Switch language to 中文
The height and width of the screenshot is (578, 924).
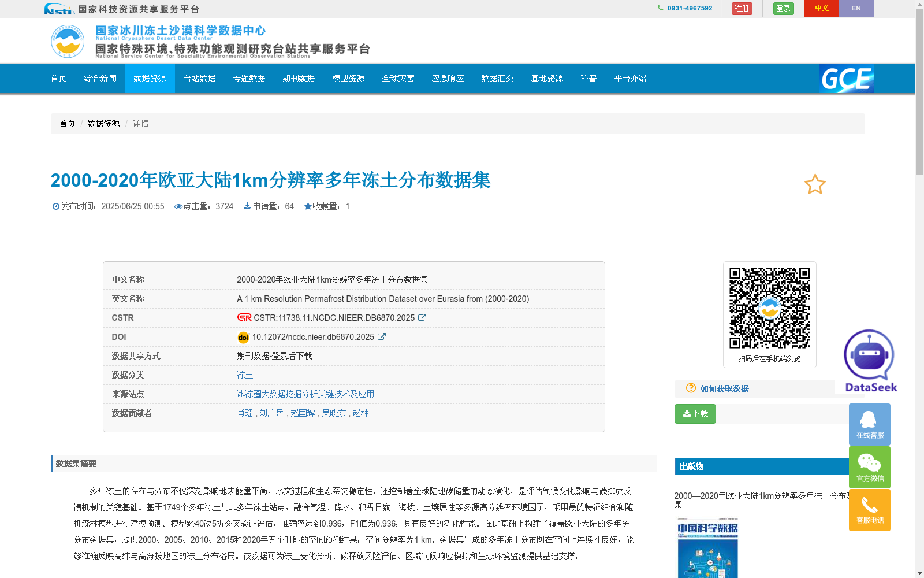pos(822,9)
